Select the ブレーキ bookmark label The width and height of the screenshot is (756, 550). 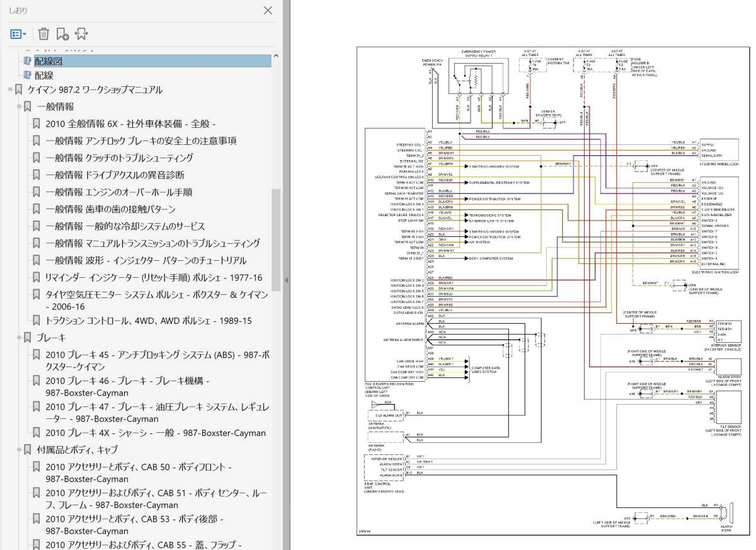[51, 337]
